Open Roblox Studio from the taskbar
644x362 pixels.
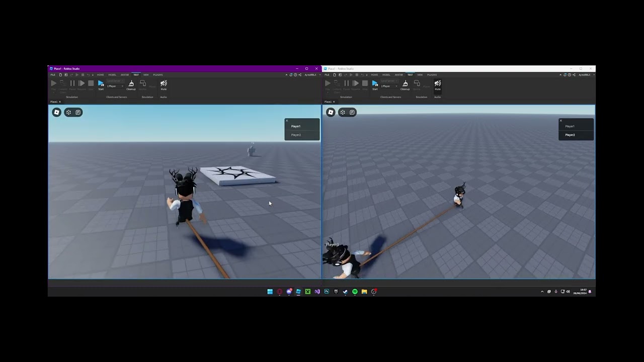298,292
